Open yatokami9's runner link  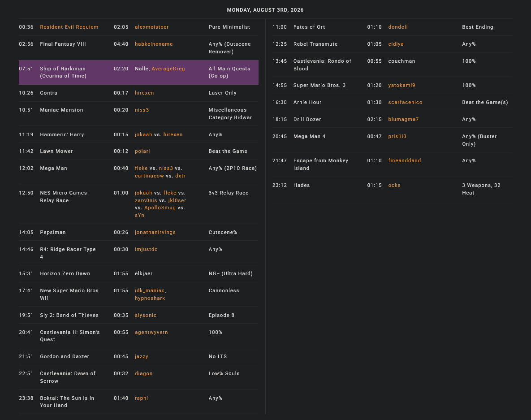401,85
